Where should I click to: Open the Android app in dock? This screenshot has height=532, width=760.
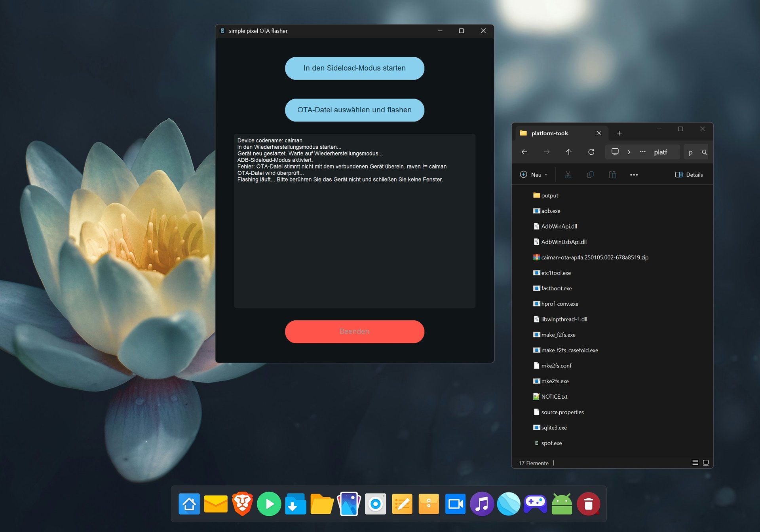[x=561, y=504]
